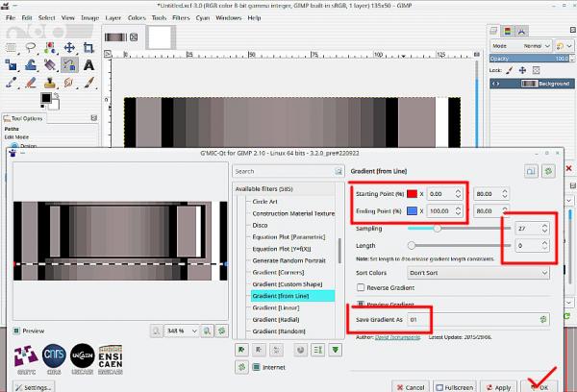Select the Free Select lasso tool
The height and width of the screenshot is (392, 577).
33,46
